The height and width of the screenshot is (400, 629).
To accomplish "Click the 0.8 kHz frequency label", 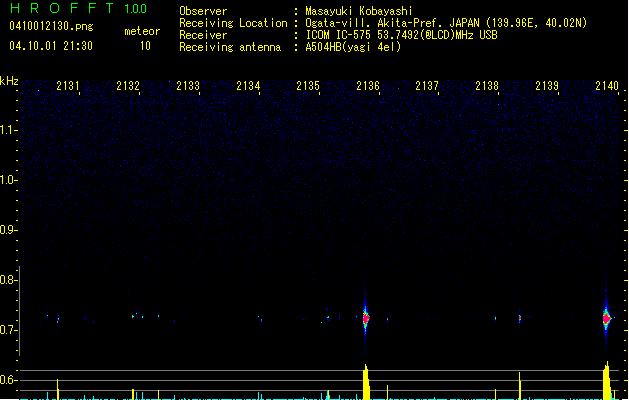I will pyautogui.click(x=8, y=280).
